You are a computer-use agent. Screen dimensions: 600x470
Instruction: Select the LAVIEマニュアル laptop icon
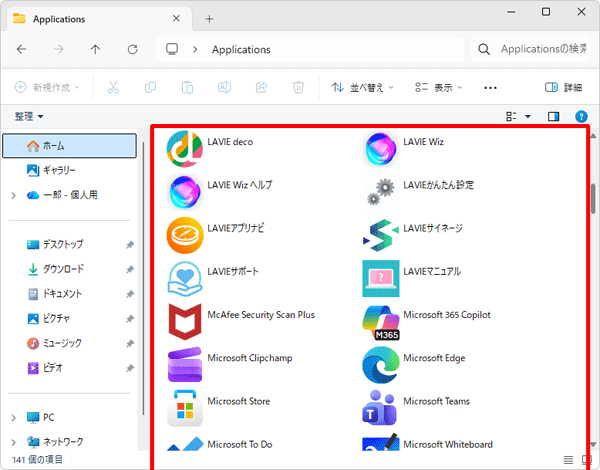pos(380,278)
